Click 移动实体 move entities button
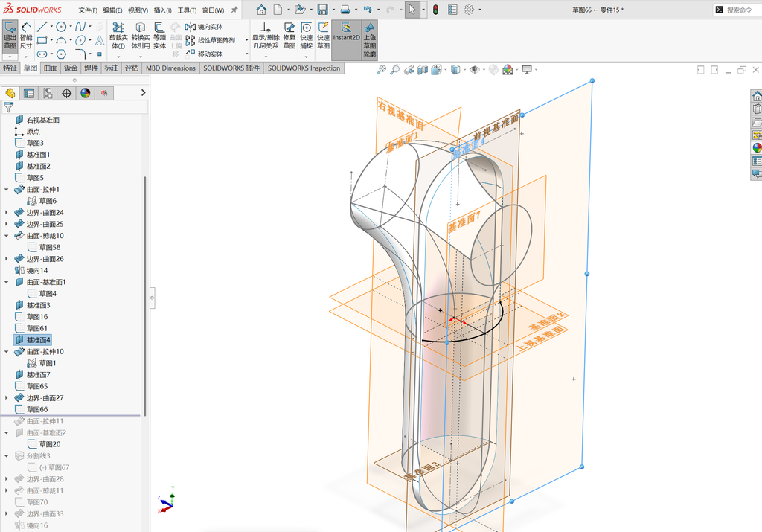The image size is (762, 532). tap(204, 54)
